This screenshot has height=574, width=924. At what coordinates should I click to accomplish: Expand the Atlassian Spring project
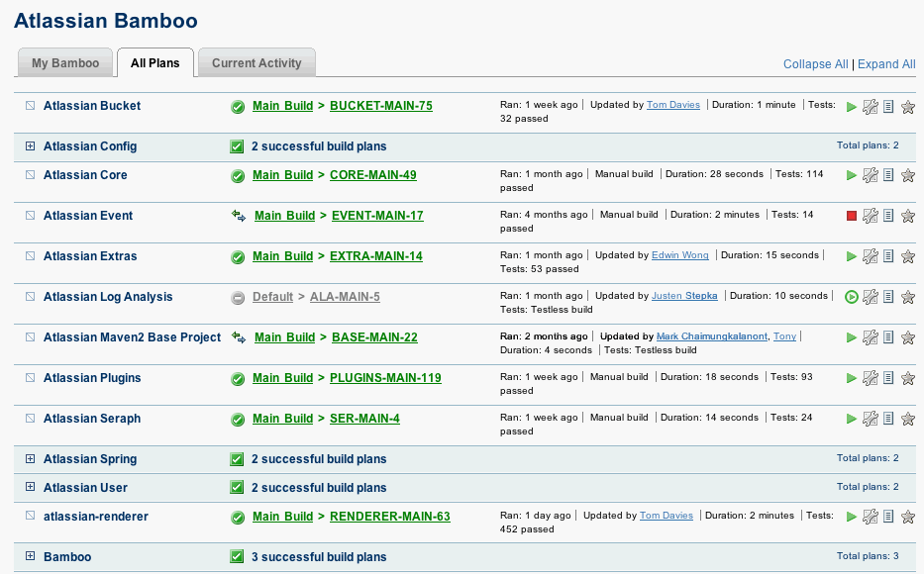[30, 458]
